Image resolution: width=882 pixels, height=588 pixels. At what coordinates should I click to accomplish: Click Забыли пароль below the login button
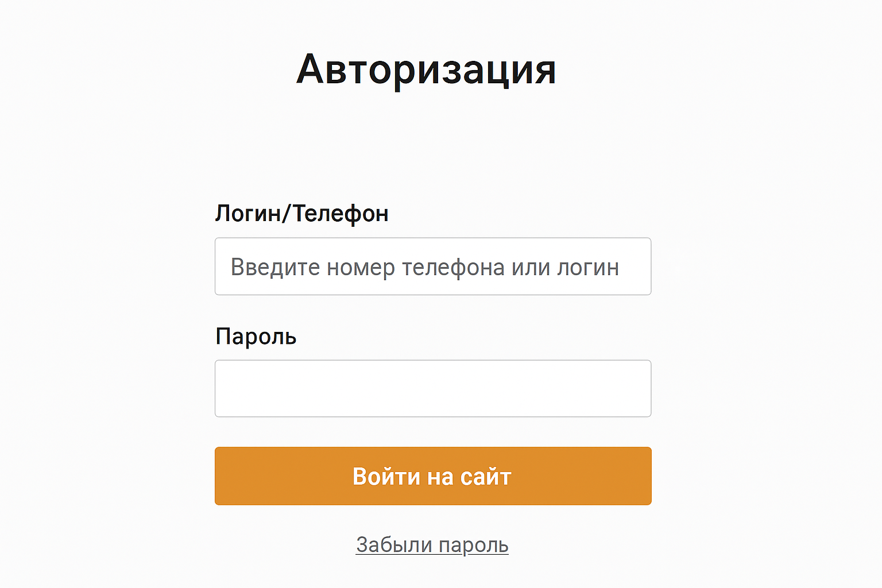click(x=432, y=545)
